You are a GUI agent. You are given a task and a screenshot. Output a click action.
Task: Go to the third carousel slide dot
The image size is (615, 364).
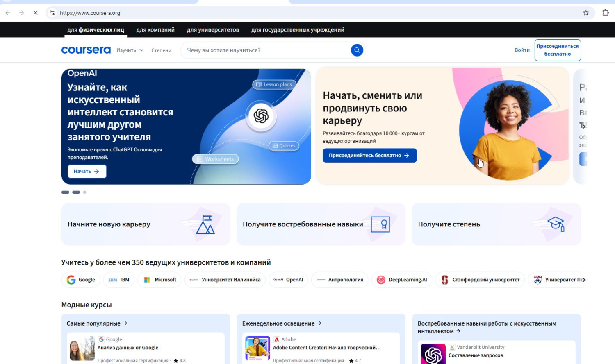[84, 192]
